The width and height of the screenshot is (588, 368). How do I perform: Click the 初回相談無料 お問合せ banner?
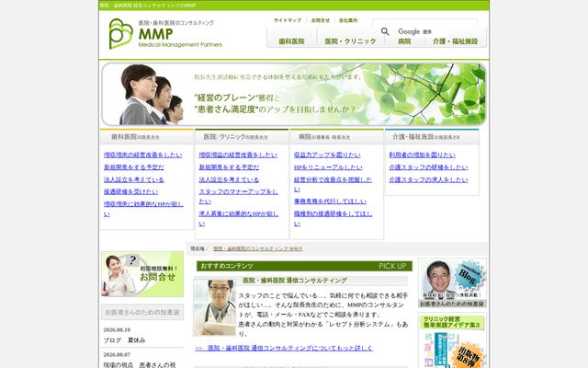click(x=142, y=274)
